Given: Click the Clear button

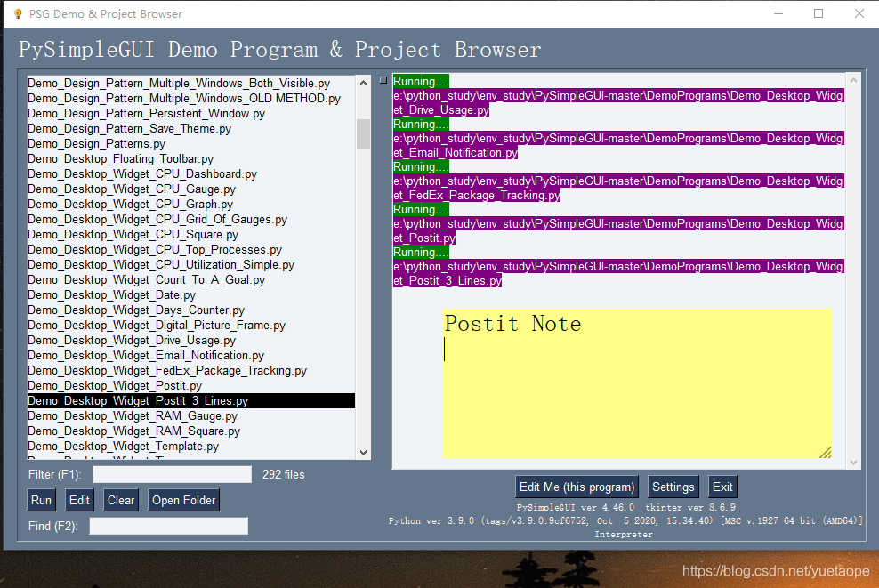Looking at the screenshot, I should [121, 500].
